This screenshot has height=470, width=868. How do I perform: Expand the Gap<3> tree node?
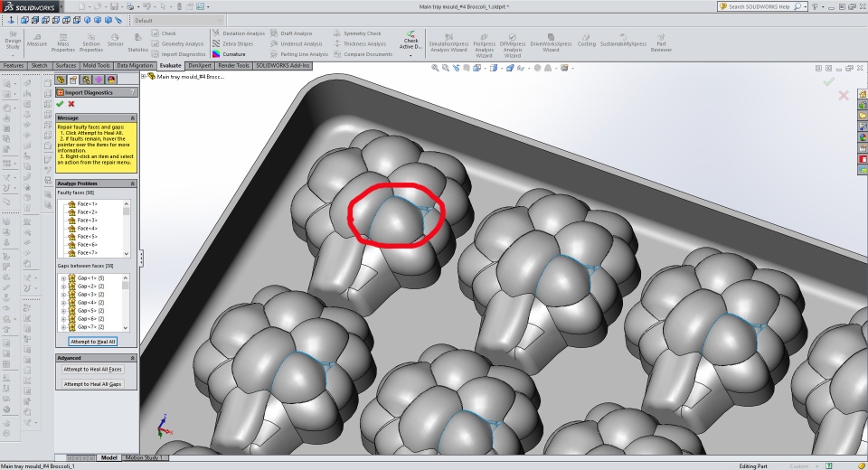tap(63, 294)
